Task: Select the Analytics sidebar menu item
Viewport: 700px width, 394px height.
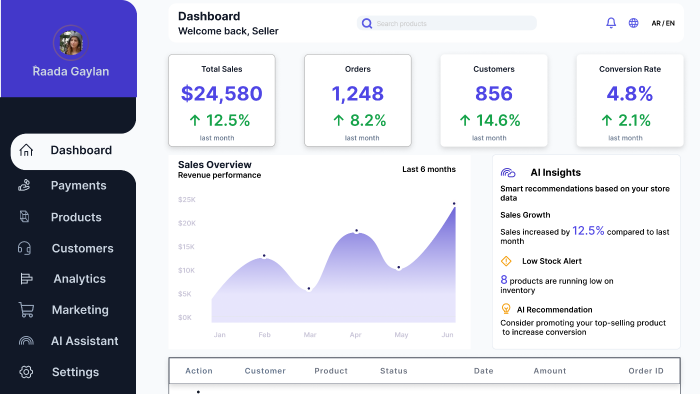Action: coord(73,279)
